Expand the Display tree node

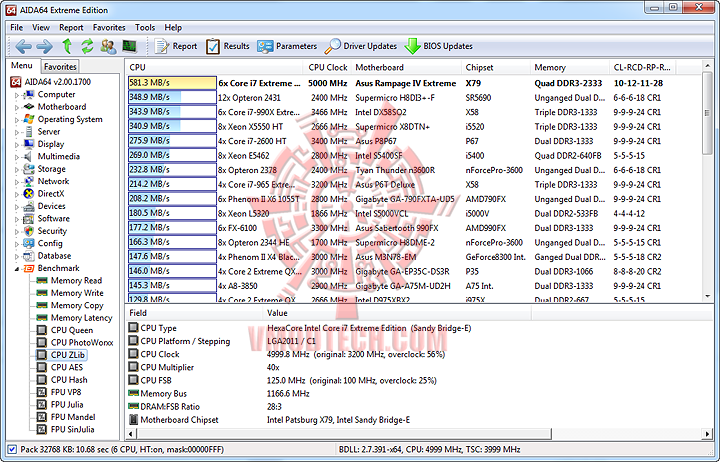17,144
